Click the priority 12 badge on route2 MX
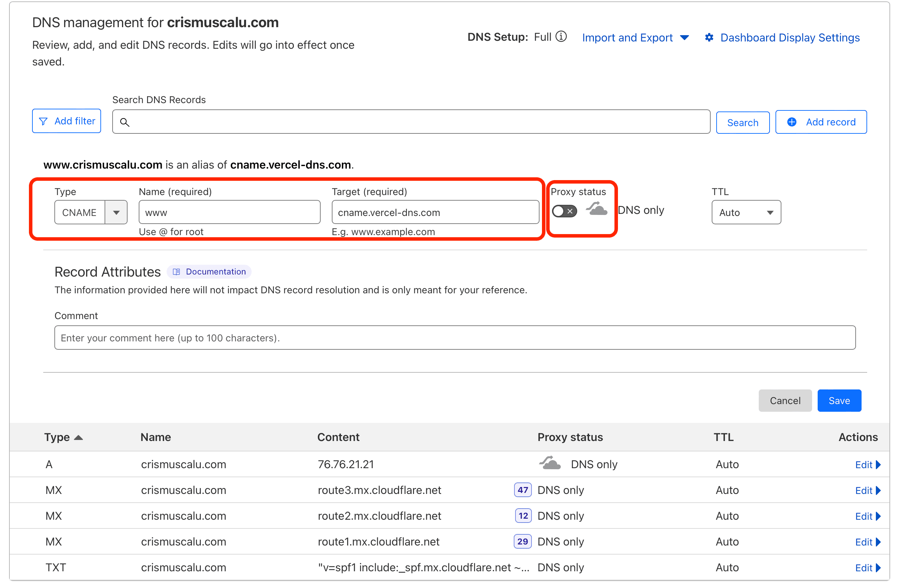 click(x=523, y=515)
